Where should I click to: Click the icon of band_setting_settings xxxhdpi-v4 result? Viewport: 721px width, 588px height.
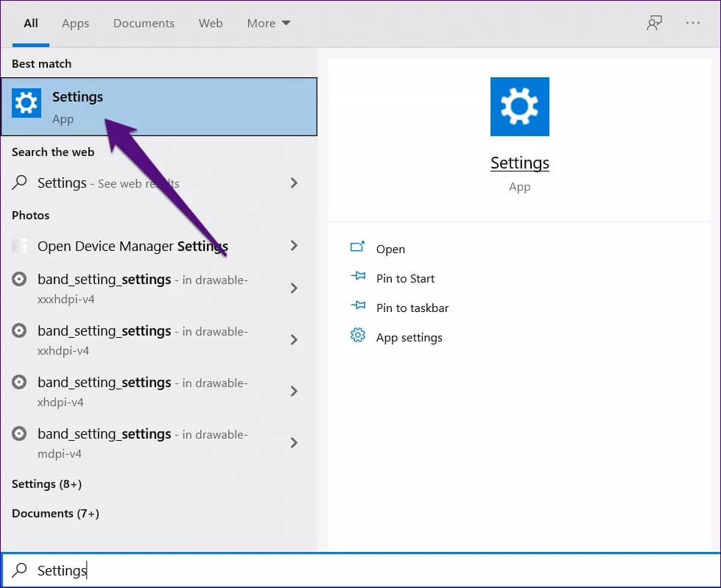19,279
